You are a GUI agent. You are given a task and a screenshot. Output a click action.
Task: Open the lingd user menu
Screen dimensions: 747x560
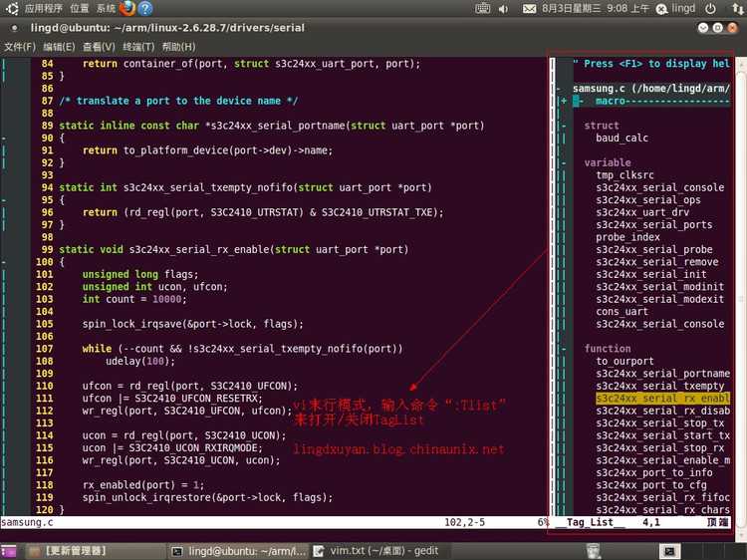point(676,9)
